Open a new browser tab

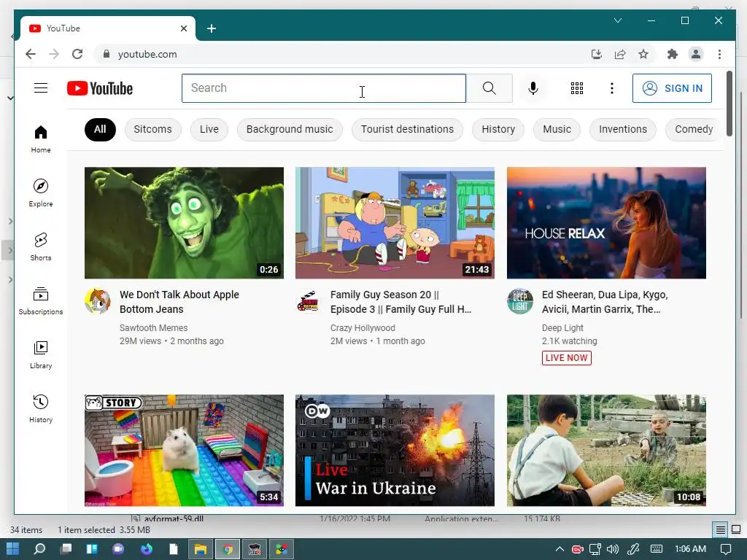click(x=212, y=28)
